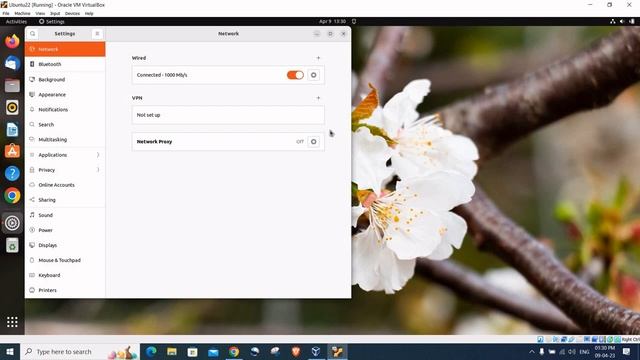Open the Mail app from Windows taskbar

(213, 351)
